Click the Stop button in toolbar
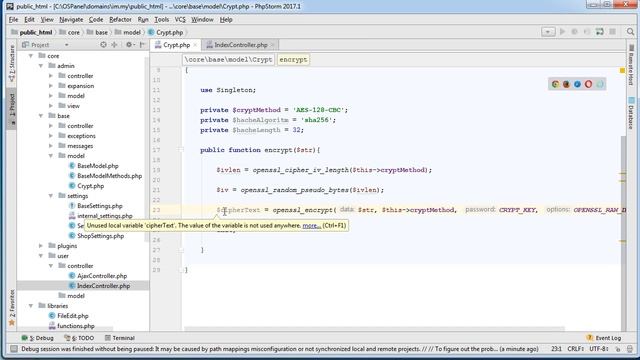 pyautogui.click(x=612, y=32)
